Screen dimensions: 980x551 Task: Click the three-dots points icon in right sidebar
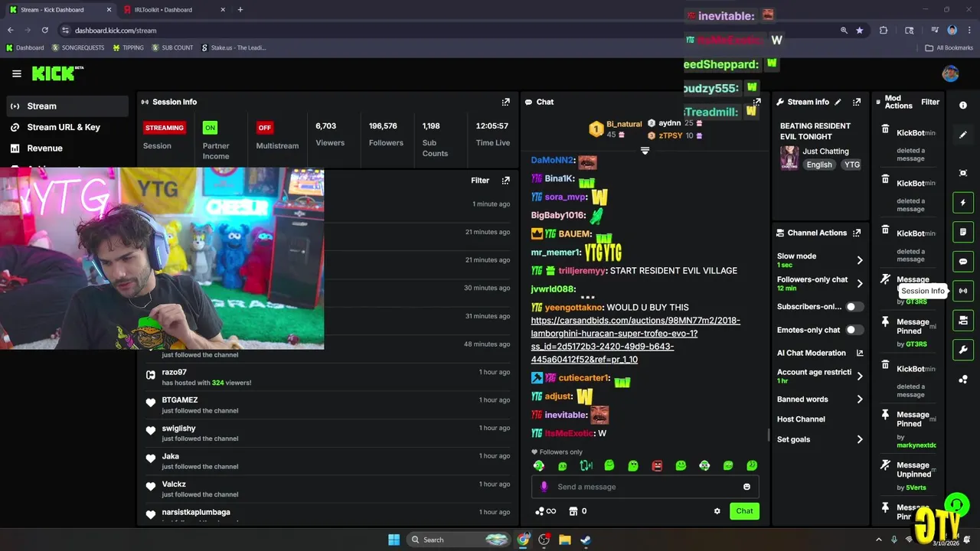pyautogui.click(x=963, y=380)
